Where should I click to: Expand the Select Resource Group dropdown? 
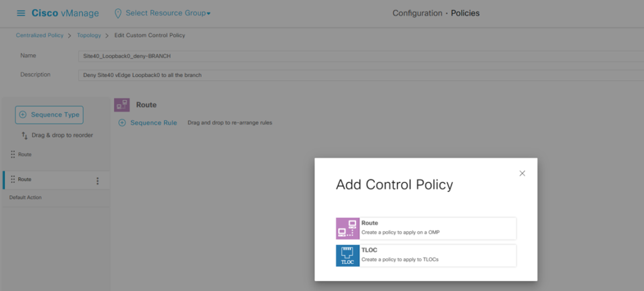pos(168,13)
